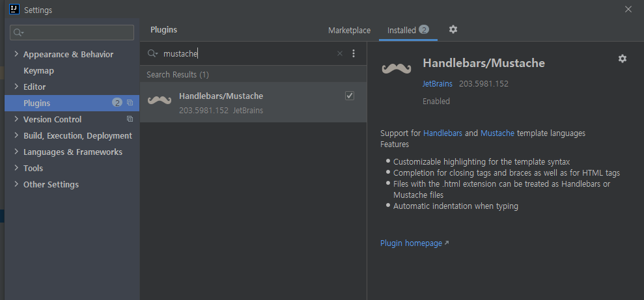Viewport: 644px width, 300px height.
Task: Open the Handlebars link in the description
Action: tap(443, 133)
